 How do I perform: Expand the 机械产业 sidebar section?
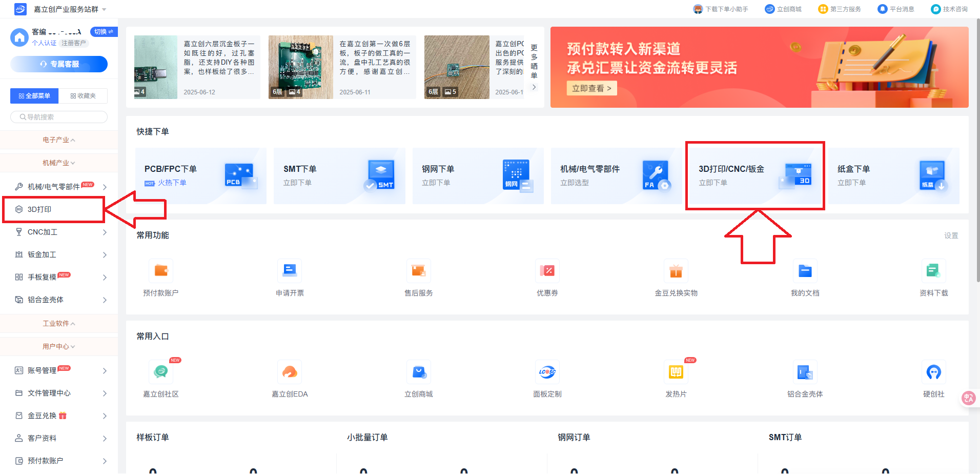(59, 163)
